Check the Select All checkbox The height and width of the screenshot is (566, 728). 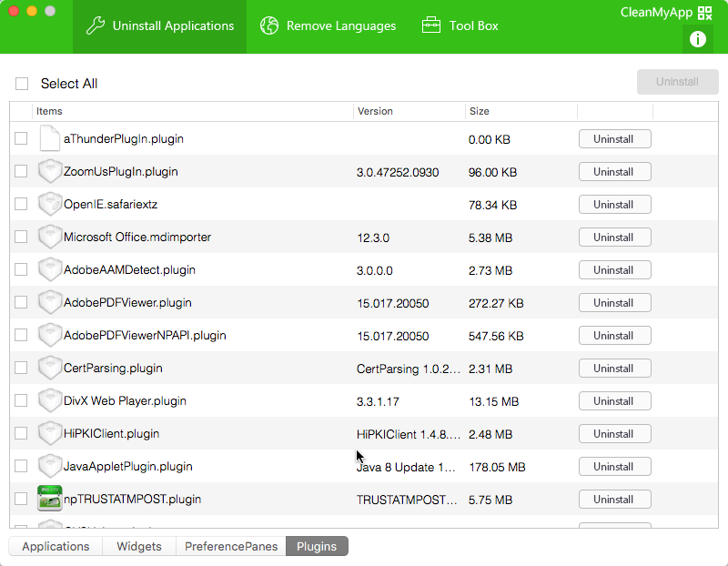[22, 84]
